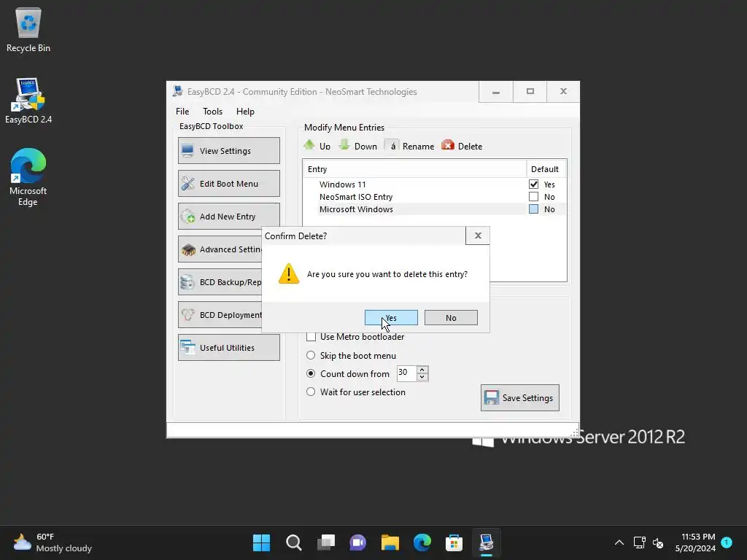747x560 pixels.
Task: Decrease the countdown value with down arrow
Action: point(422,377)
